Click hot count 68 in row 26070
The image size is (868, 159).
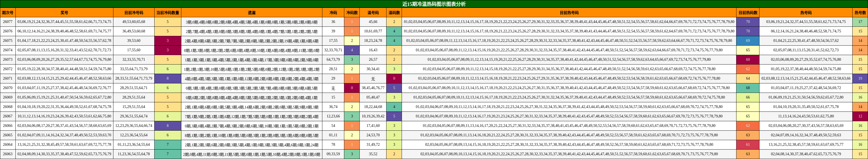pyautogui.click(x=748, y=88)
